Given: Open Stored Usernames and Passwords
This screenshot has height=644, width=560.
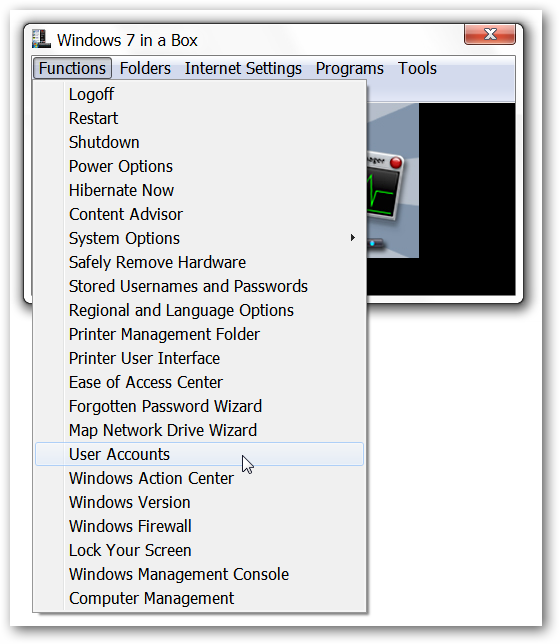Looking at the screenshot, I should click(x=199, y=286).
